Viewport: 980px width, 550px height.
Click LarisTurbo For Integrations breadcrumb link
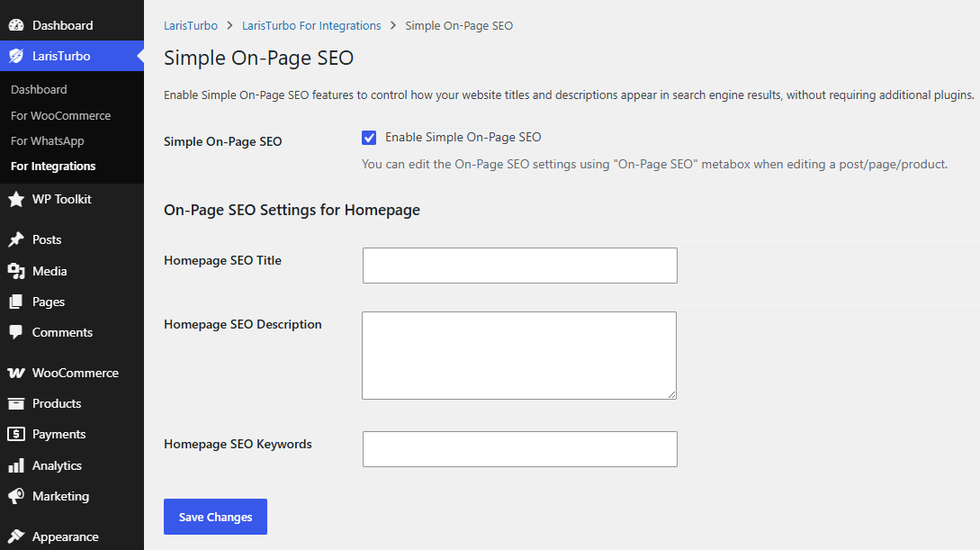[311, 25]
